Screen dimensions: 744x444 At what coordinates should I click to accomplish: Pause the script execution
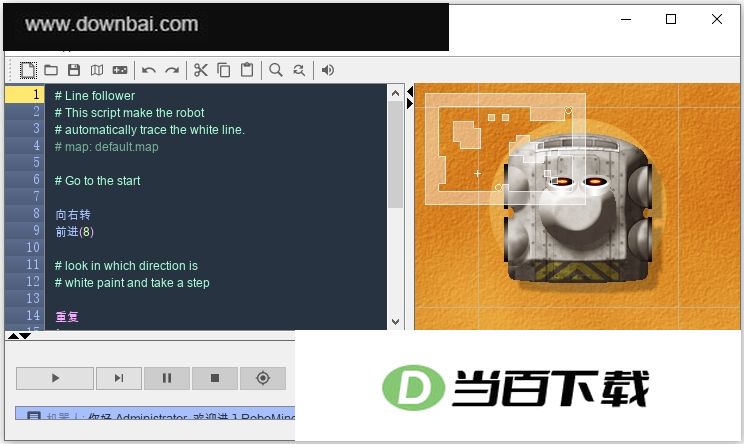[x=167, y=378]
